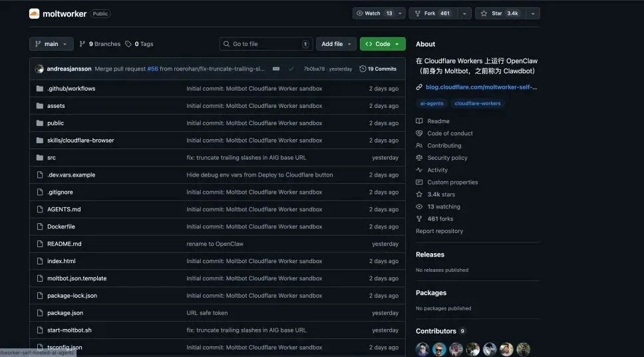Image resolution: width=644 pixels, height=357 pixels.
Task: Open blog.cloudflare.com moltworker link
Action: tap(481, 87)
